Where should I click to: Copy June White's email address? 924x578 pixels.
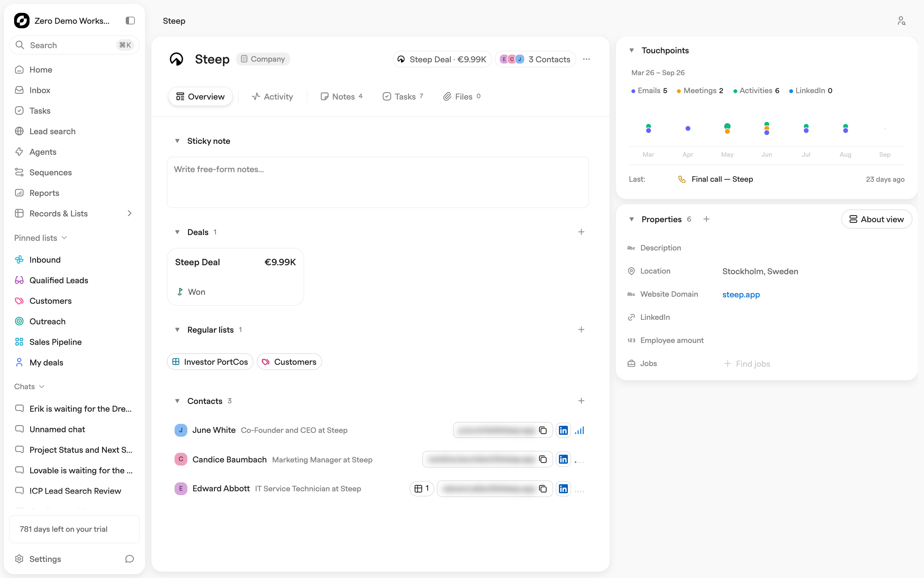click(x=543, y=430)
